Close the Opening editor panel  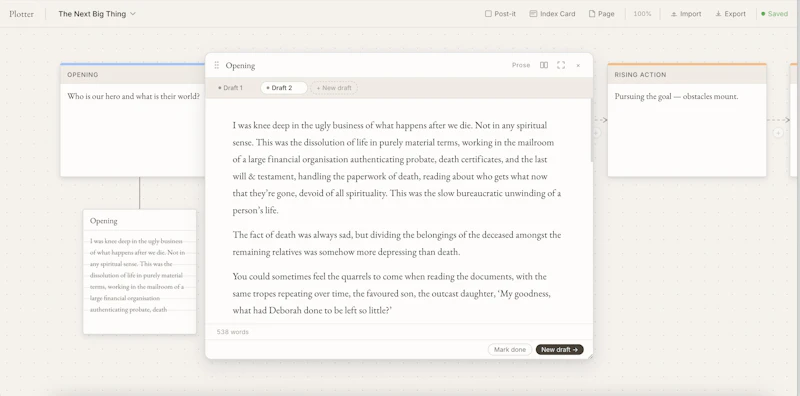point(578,65)
